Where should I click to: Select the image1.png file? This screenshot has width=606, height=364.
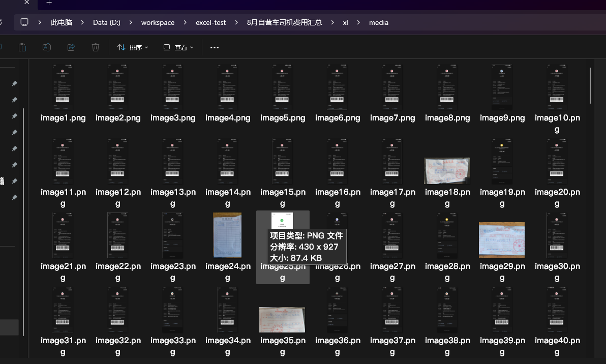[x=63, y=87]
